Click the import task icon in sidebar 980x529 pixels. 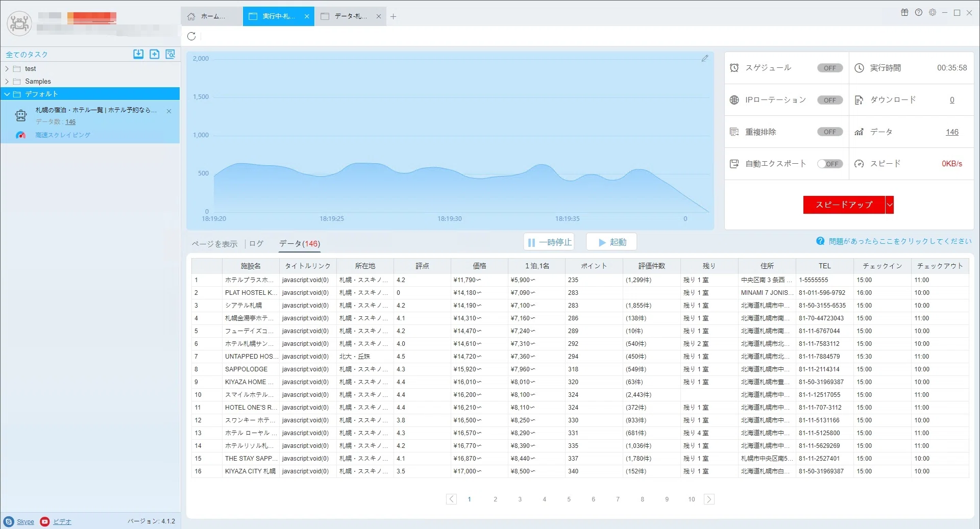[138, 54]
